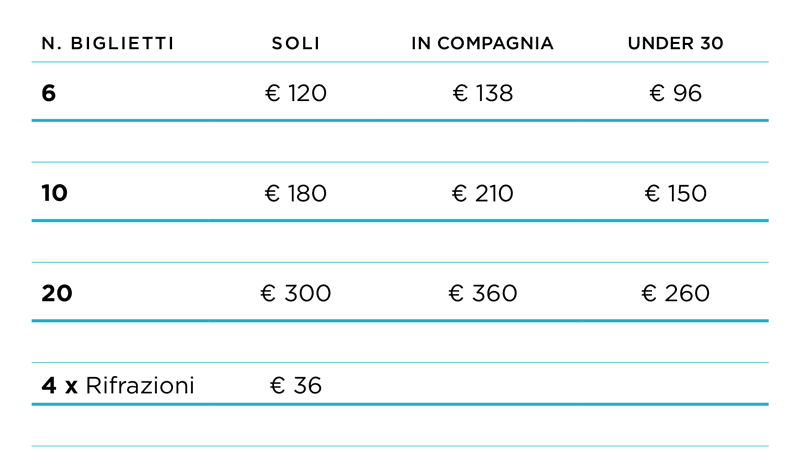This screenshot has height=469, width=800.
Task: Click the N. BIGLIETTI column header
Action: pyautogui.click(x=107, y=44)
